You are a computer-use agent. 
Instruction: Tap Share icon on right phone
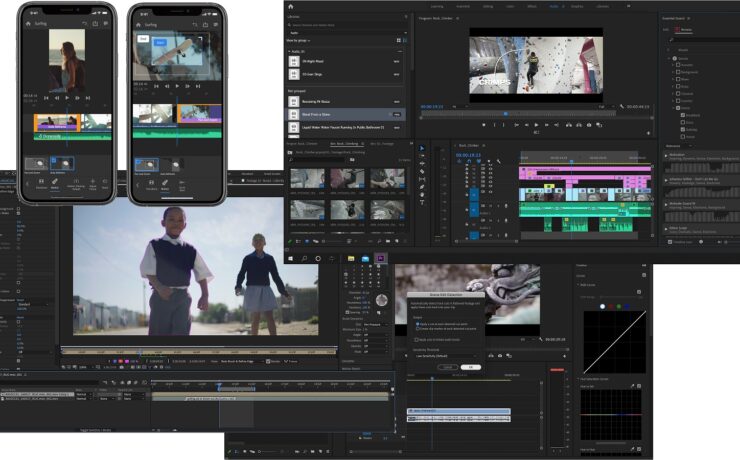click(206, 25)
